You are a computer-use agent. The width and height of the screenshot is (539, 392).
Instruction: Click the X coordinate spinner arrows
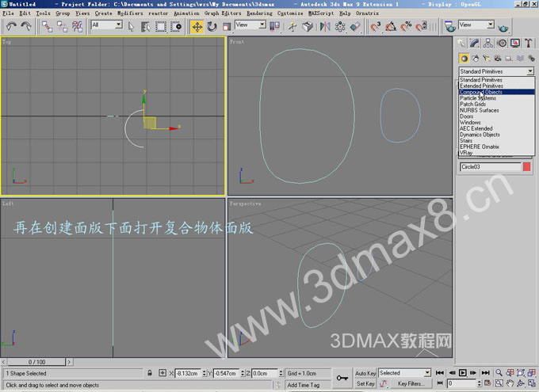tap(205, 373)
